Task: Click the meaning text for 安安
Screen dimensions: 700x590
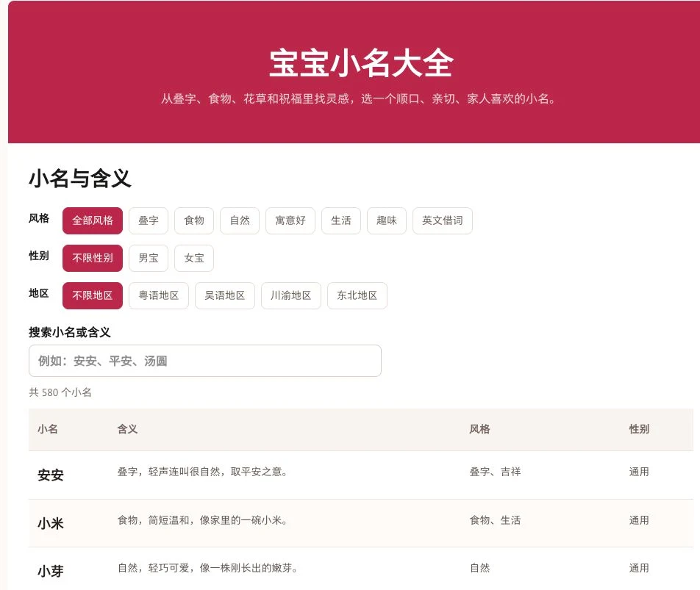Action: tap(202, 472)
